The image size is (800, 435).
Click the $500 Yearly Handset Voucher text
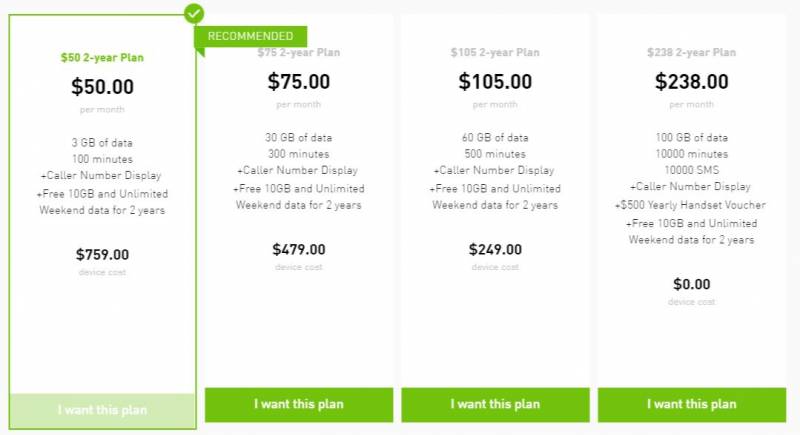click(691, 205)
